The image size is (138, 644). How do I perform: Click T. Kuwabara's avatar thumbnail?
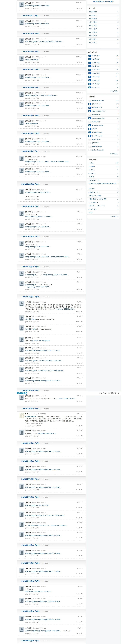pyautogui.click(x=22, y=415)
